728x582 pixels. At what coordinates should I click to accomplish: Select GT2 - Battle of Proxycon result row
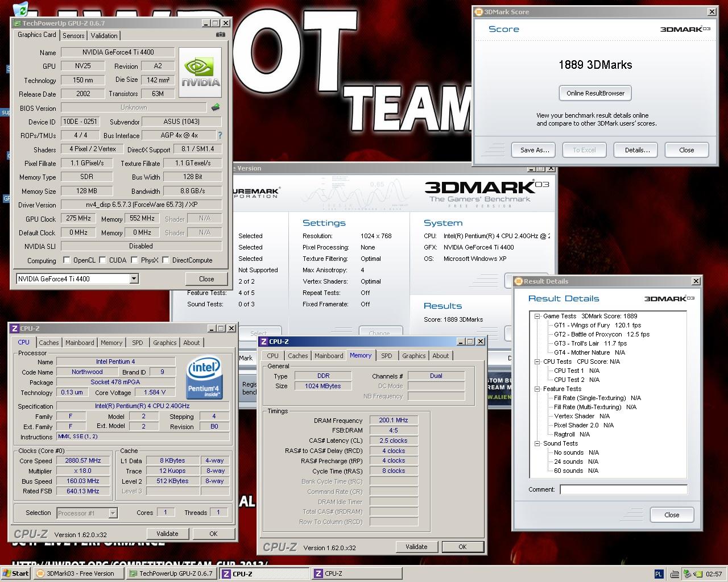pyautogui.click(x=602, y=334)
